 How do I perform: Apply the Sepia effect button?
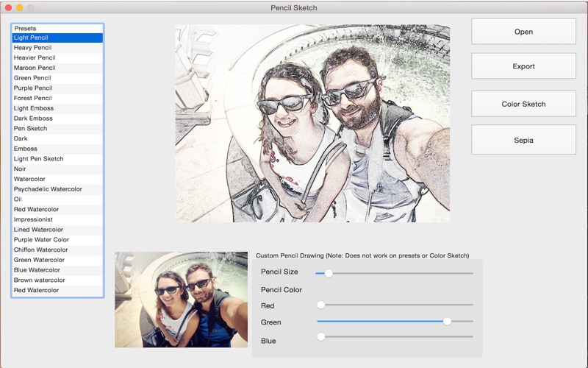[523, 139]
